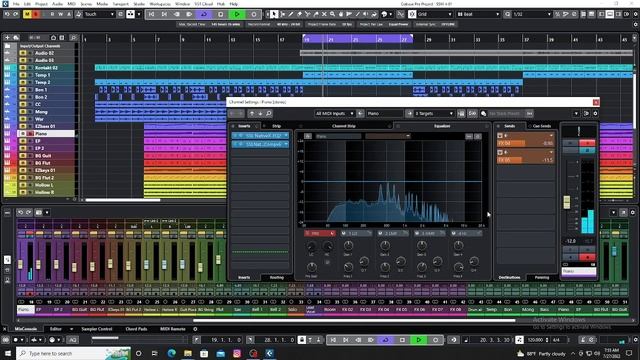The image size is (640, 360).
Task: Open the Chord Pads tab in lower zone
Action: click(x=136, y=329)
